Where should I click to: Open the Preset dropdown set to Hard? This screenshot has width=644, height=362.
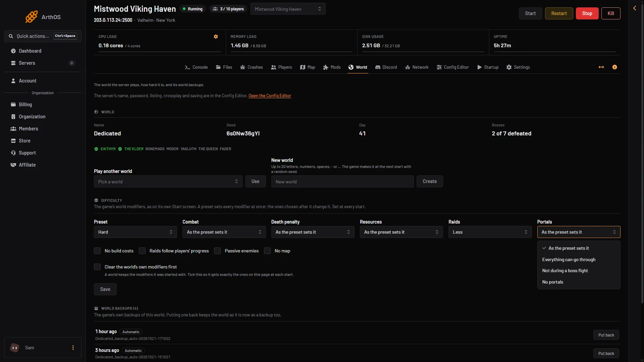click(x=136, y=232)
